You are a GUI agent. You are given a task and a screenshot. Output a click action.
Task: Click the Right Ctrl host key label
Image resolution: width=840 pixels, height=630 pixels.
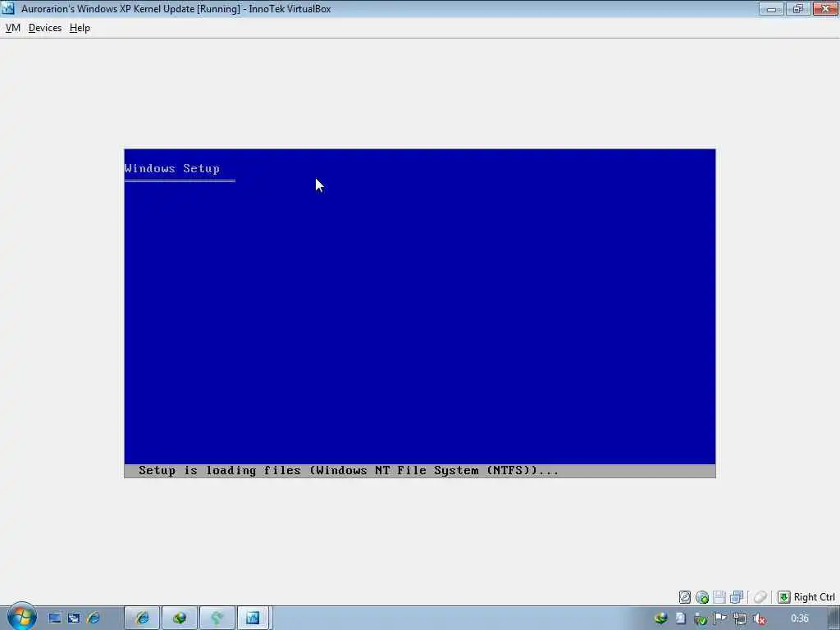pyautogui.click(x=815, y=597)
